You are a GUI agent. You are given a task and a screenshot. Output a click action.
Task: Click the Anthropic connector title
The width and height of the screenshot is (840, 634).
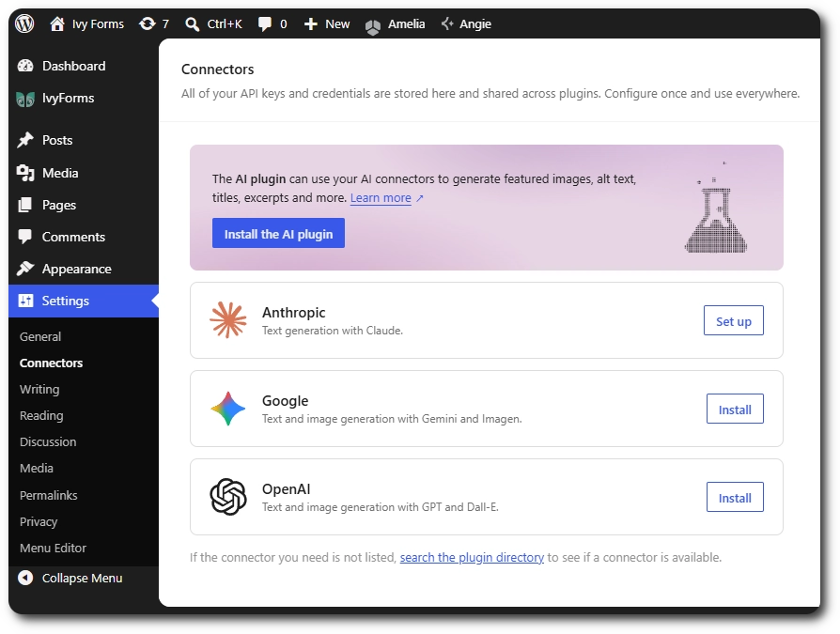[x=293, y=312]
